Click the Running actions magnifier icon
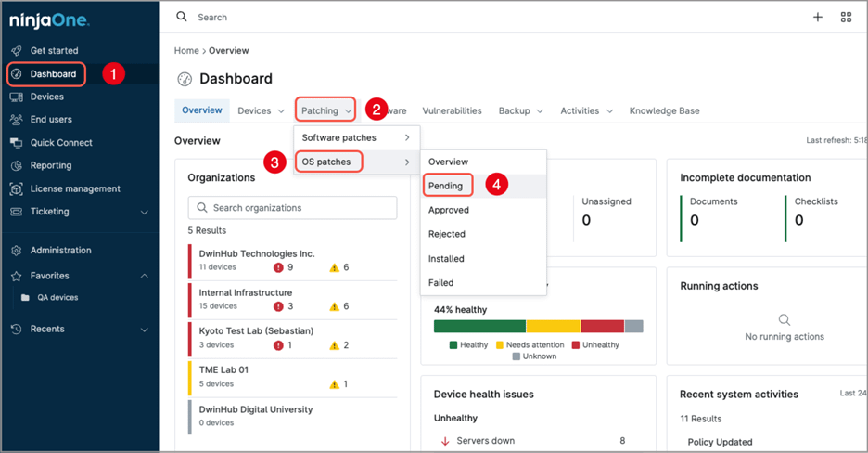This screenshot has width=868, height=453. [785, 319]
